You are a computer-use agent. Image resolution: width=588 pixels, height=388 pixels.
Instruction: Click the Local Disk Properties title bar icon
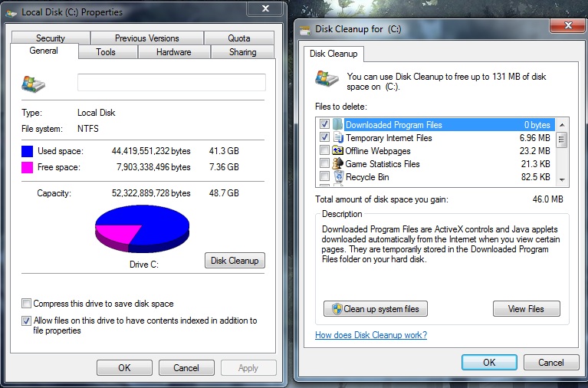click(11, 13)
